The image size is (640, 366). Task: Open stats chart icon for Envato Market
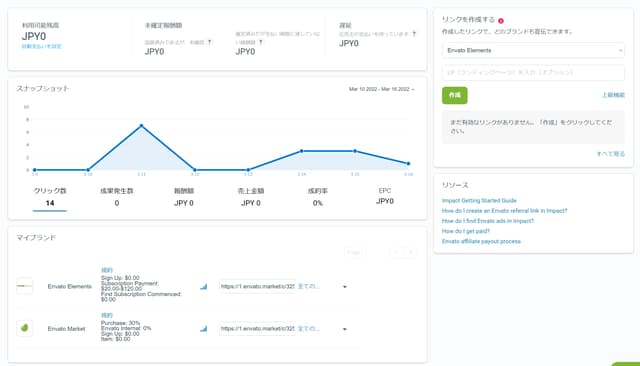pyautogui.click(x=203, y=328)
